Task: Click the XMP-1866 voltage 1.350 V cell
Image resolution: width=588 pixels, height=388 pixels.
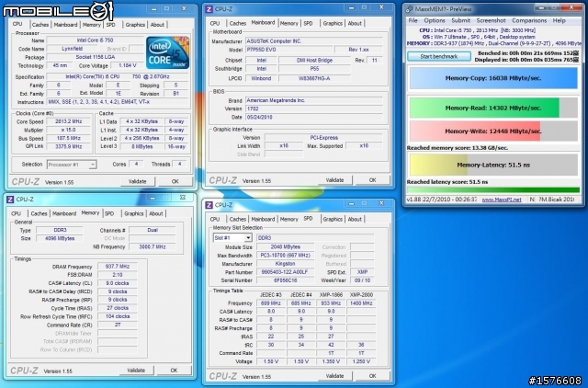Action: (331, 361)
